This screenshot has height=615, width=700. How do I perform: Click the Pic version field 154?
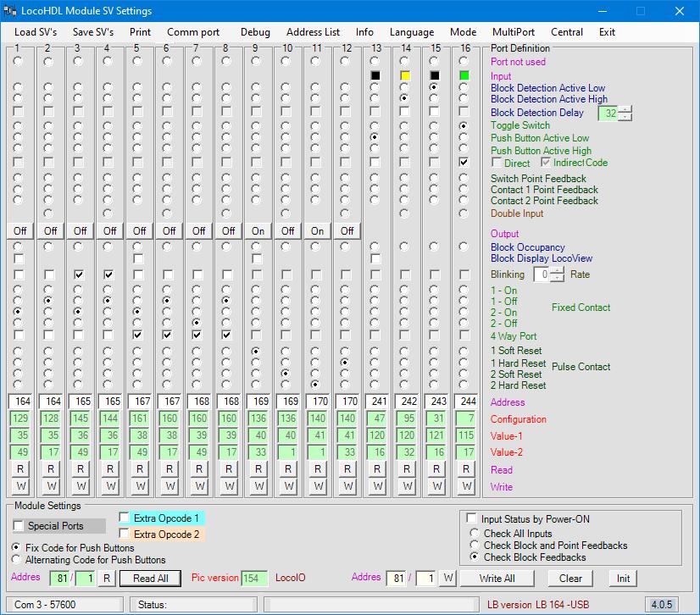254,579
